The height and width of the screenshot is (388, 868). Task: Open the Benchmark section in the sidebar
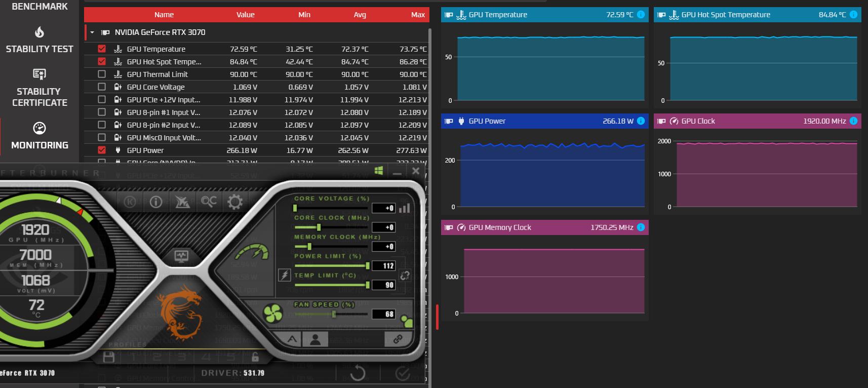[40, 7]
